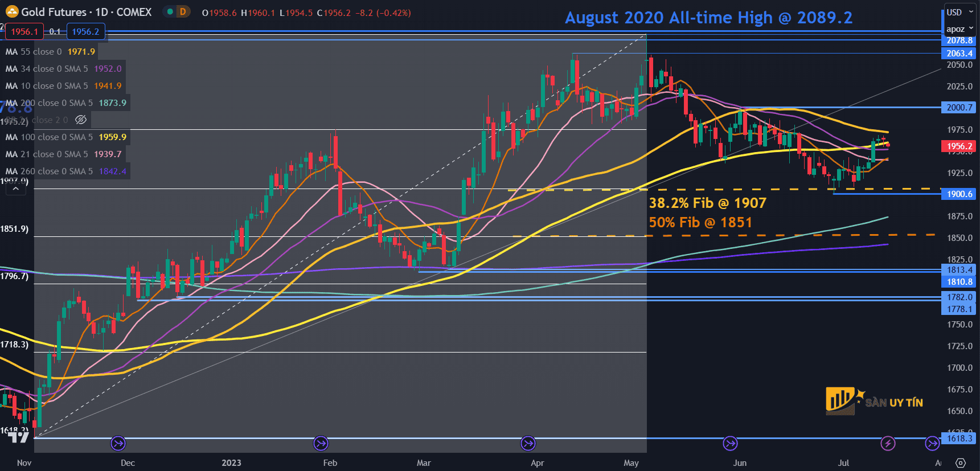Image resolution: width=980 pixels, height=471 pixels.
Task: Open the USD currency dropdown
Action: coord(960,12)
